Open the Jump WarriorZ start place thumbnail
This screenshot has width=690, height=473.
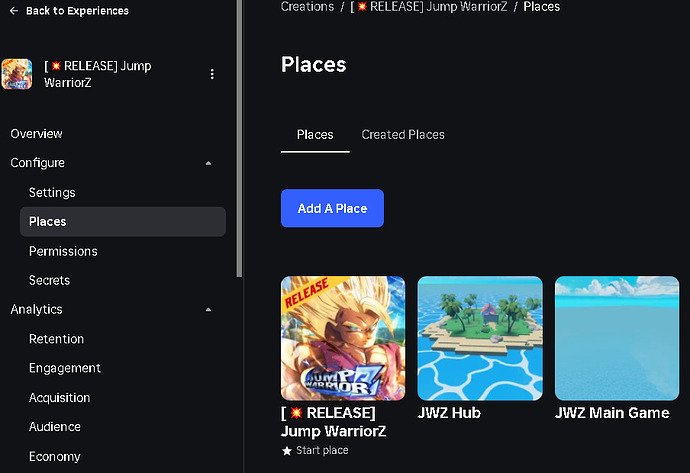[x=343, y=338]
